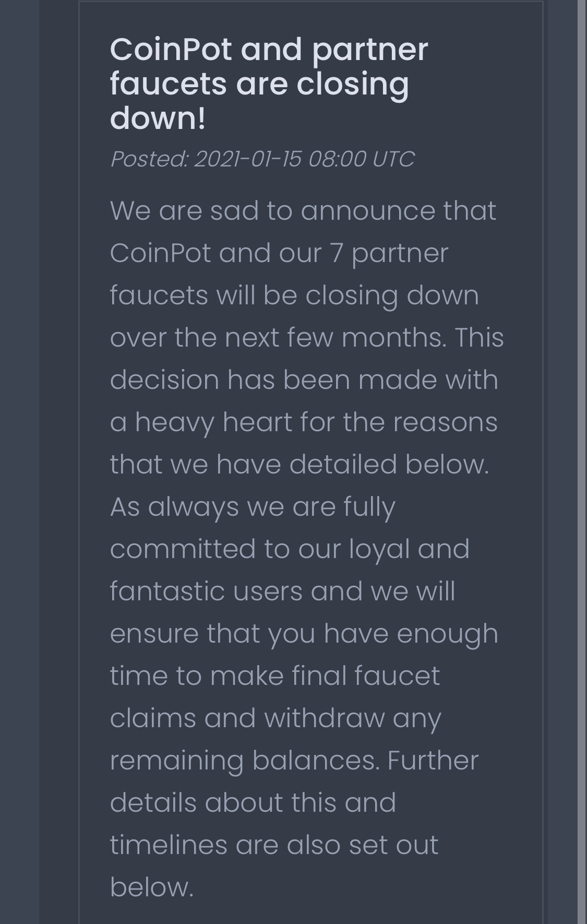Click the final word "below." ending the paragraph
This screenshot has height=924, width=587.
(151, 887)
